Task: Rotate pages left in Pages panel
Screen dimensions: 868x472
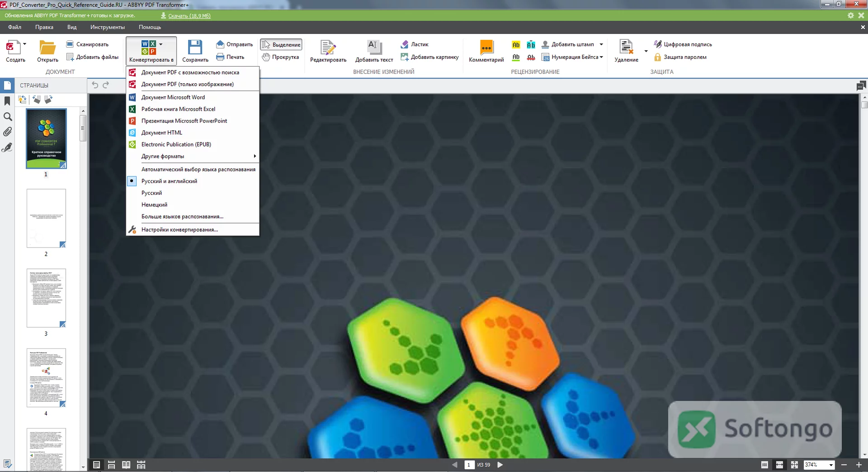Action: (x=36, y=99)
